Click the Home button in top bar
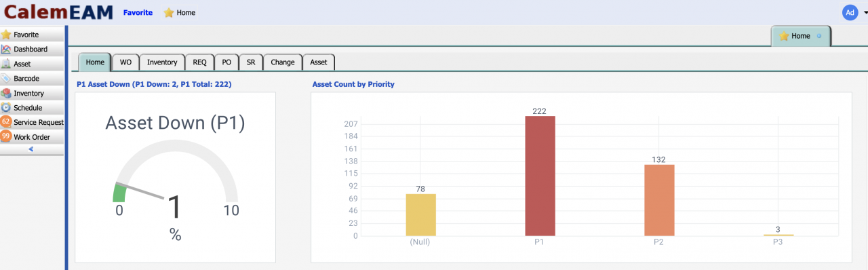This screenshot has height=270, width=868. (180, 12)
